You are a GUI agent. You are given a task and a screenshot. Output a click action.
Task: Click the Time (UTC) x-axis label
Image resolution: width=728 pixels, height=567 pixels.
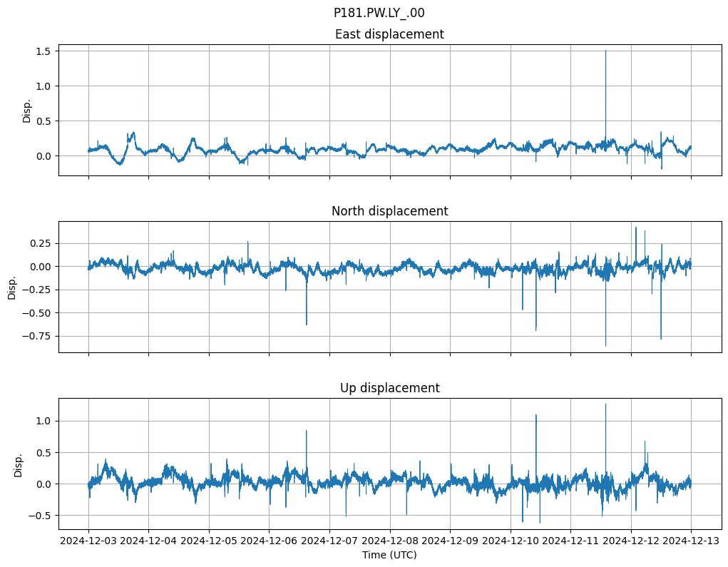(389, 555)
